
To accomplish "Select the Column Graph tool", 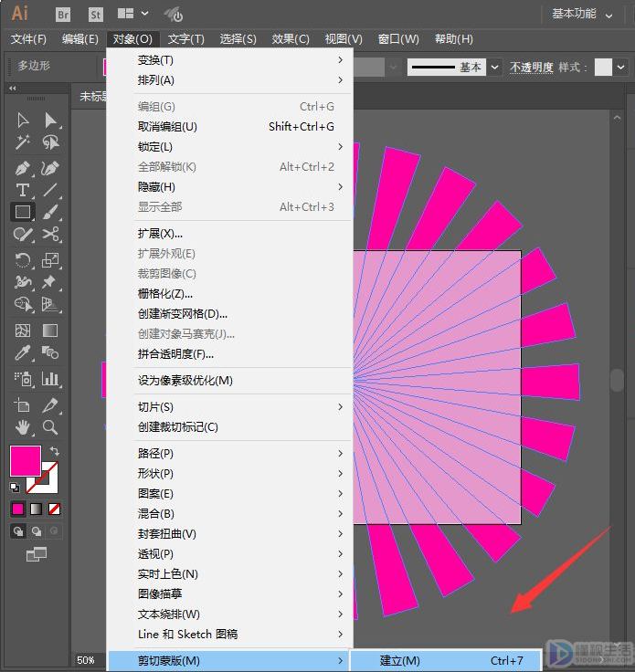I will (x=50, y=379).
